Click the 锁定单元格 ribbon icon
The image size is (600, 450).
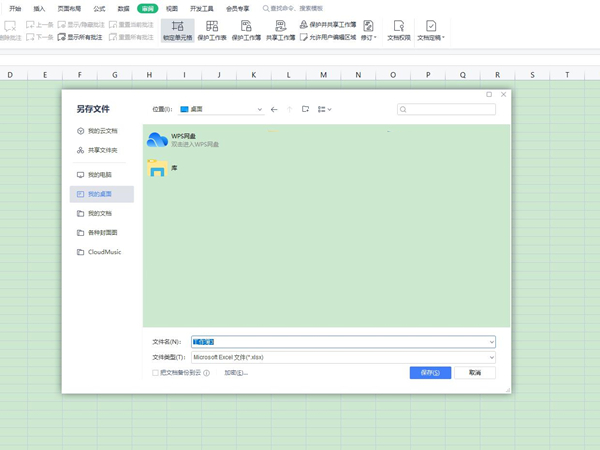point(177,30)
